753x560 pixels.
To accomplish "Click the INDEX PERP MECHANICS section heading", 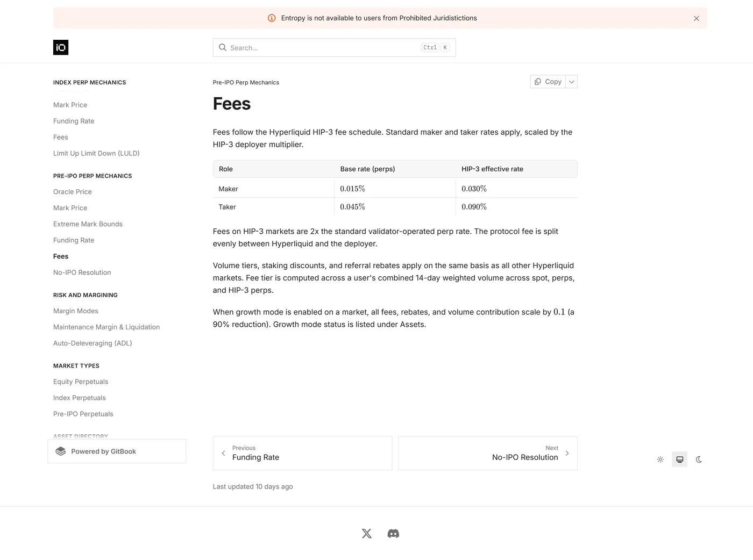I will click(90, 82).
